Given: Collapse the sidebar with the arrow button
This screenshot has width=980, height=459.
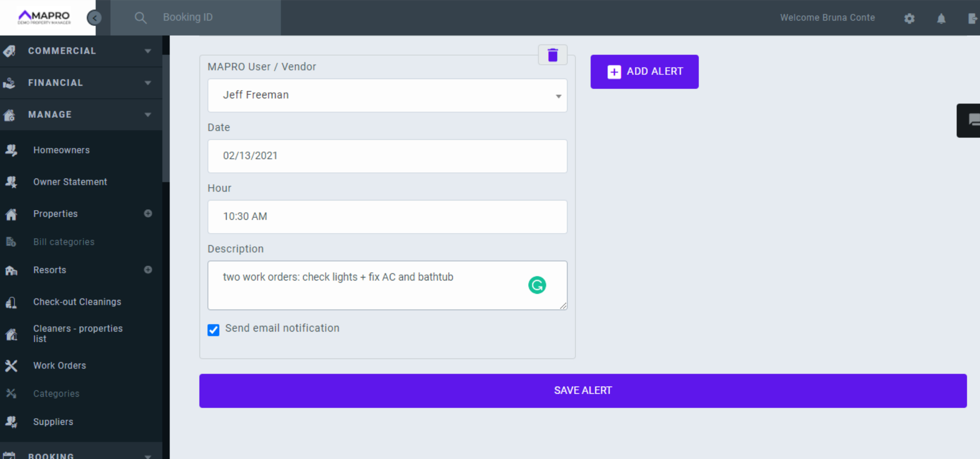Looking at the screenshot, I should click(x=94, y=18).
